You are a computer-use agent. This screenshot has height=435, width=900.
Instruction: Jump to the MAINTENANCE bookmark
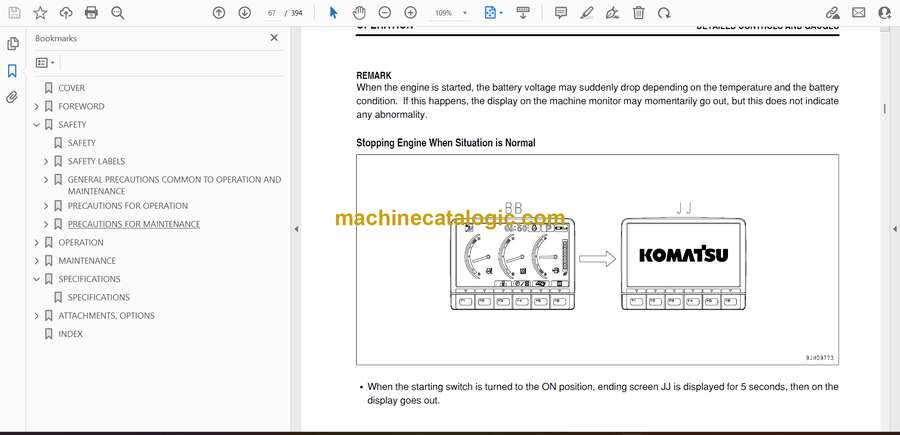pos(87,261)
